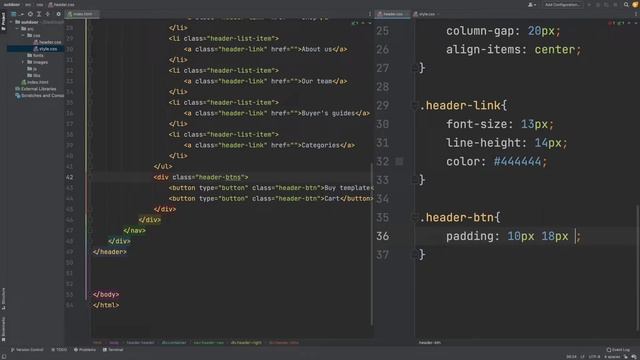
Task: Open the Event Log
Action: [618, 350]
